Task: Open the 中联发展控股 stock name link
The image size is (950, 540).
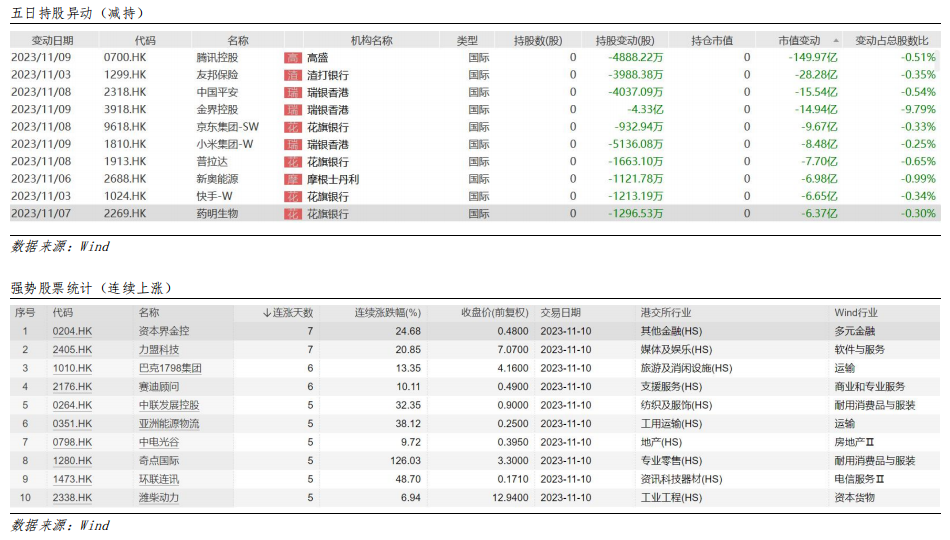Action: coord(169,405)
